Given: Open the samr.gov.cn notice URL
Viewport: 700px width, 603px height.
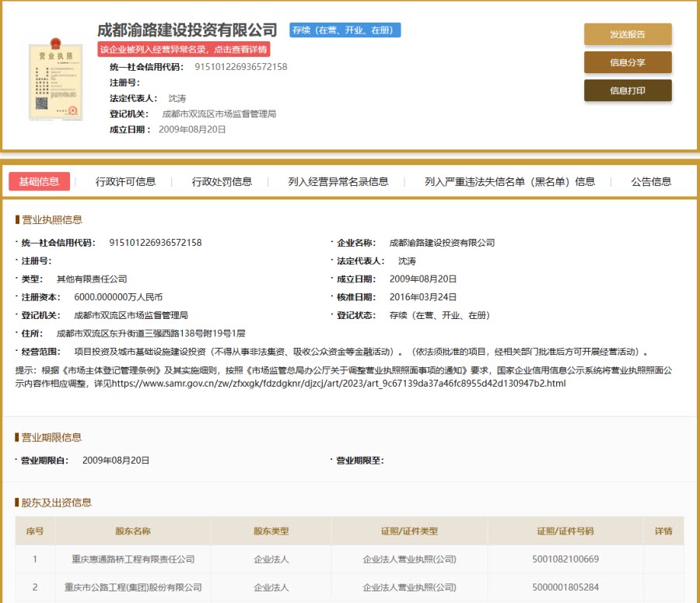Looking at the screenshot, I should [338, 384].
